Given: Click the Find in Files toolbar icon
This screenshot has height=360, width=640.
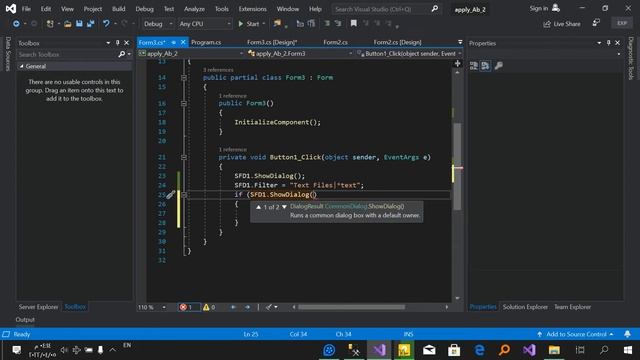Looking at the screenshot, I should [278, 24].
